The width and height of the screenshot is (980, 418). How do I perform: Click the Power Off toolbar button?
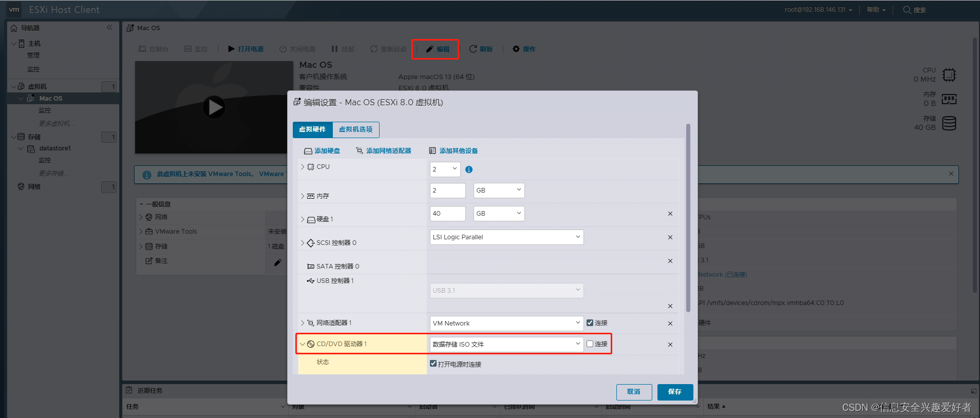[297, 49]
